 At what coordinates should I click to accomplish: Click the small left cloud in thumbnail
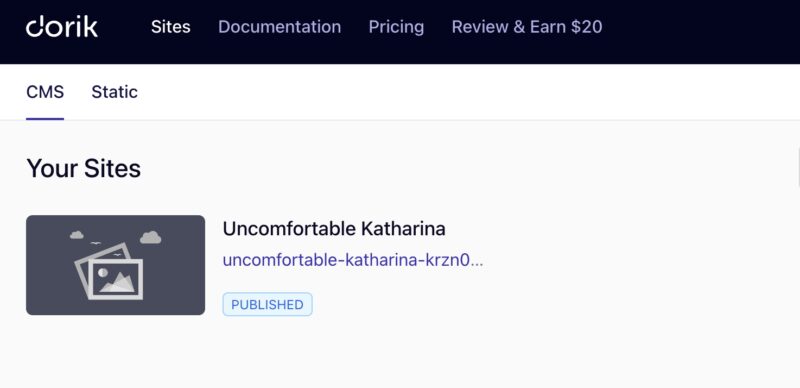pyautogui.click(x=77, y=235)
